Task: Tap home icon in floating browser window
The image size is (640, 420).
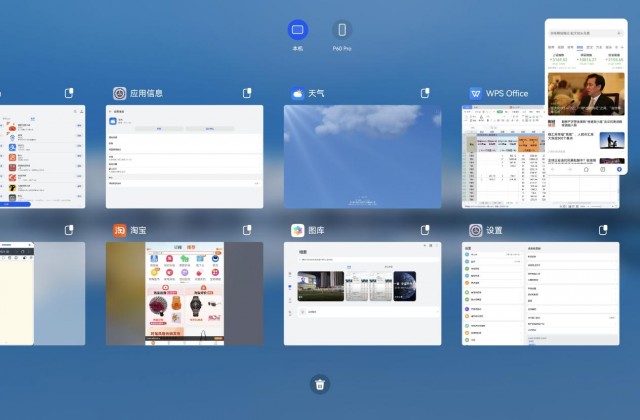Action: pyautogui.click(x=586, y=169)
